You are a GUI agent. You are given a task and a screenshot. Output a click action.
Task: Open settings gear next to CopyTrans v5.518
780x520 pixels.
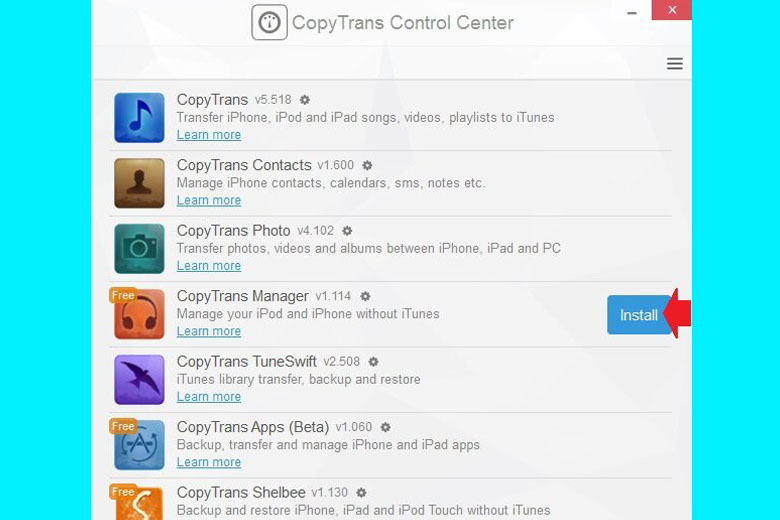(305, 100)
